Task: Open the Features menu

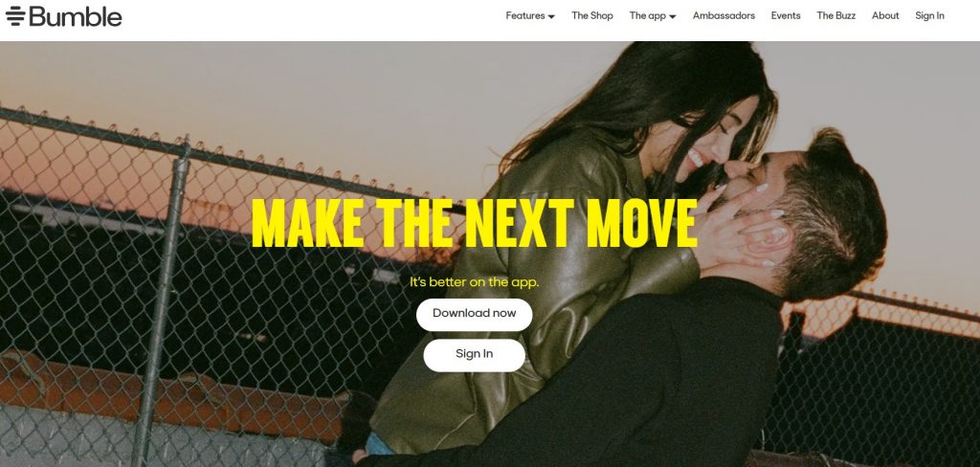Action: 530,15
